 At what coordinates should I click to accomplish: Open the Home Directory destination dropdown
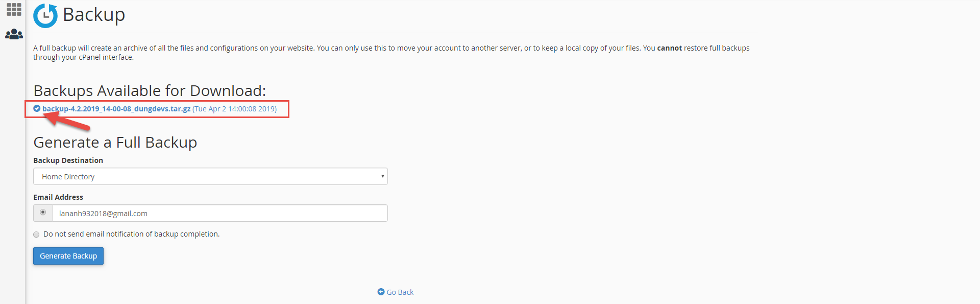pyautogui.click(x=210, y=176)
